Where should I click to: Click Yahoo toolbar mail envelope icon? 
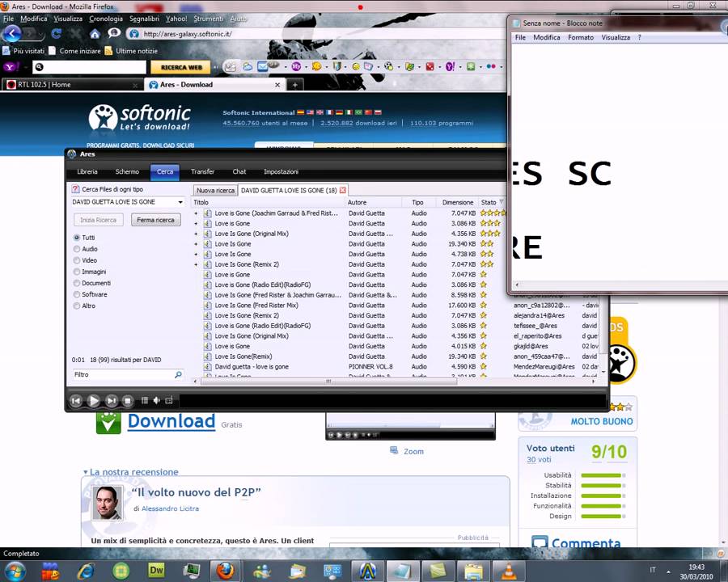(263, 67)
